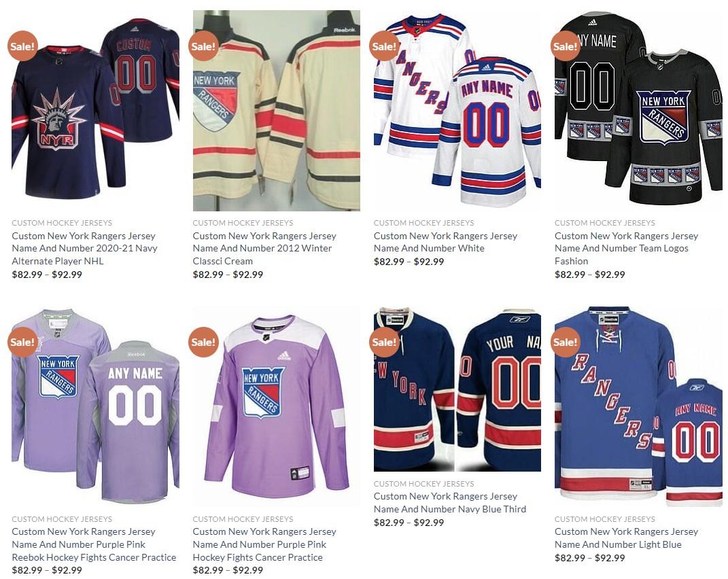The width and height of the screenshot is (728, 579).
Task: Open the Navy Blue Third jersey photo
Action: pyautogui.click(x=457, y=389)
